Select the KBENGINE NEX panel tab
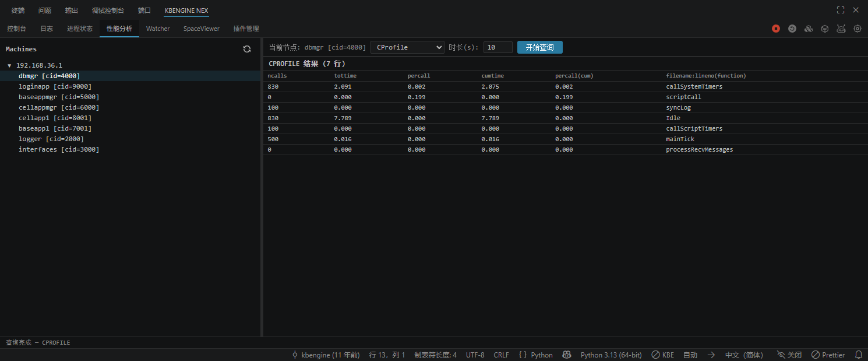Image resolution: width=868 pixels, height=361 pixels. coord(186,10)
